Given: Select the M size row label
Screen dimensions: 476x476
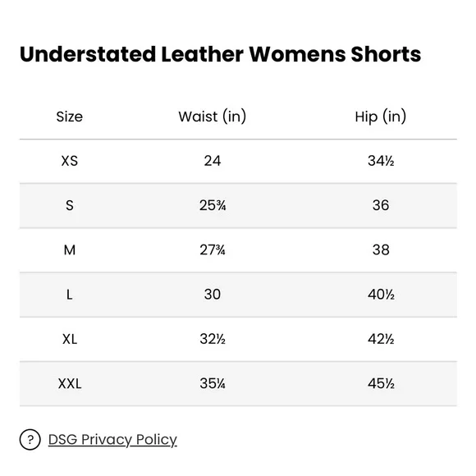Looking at the screenshot, I should [70, 250].
